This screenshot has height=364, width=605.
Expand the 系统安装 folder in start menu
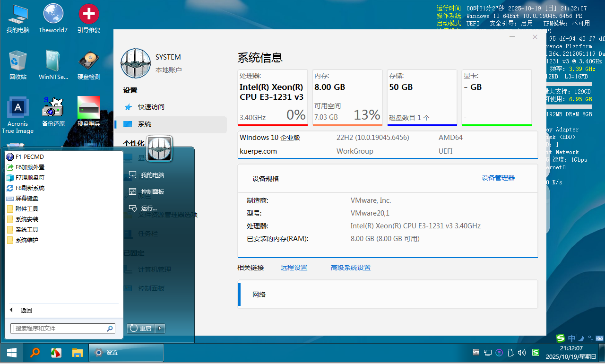(x=26, y=219)
